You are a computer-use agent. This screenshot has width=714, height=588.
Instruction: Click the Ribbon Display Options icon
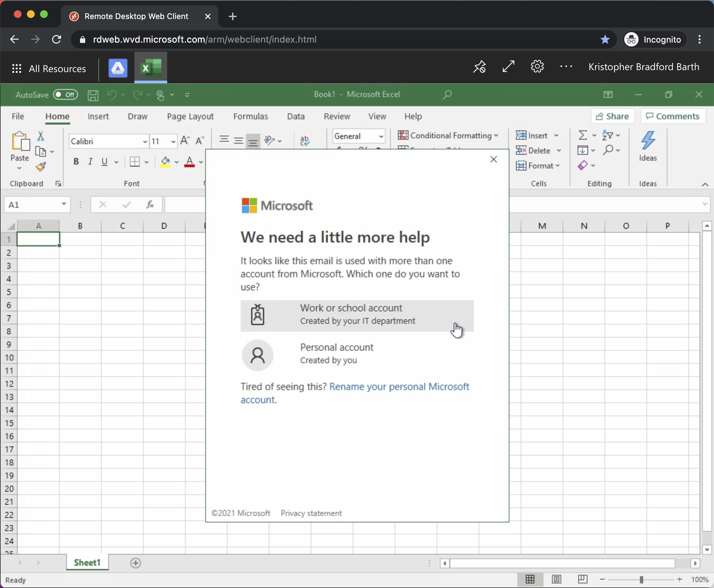click(x=608, y=94)
